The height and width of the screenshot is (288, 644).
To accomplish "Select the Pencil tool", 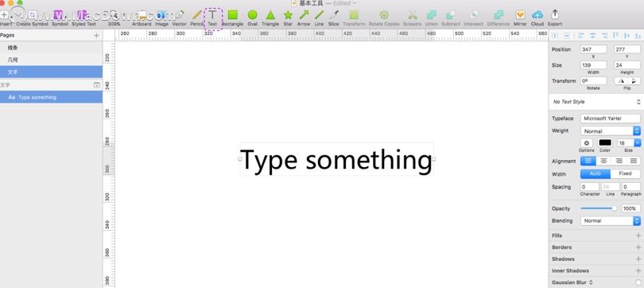I will [x=197, y=18].
